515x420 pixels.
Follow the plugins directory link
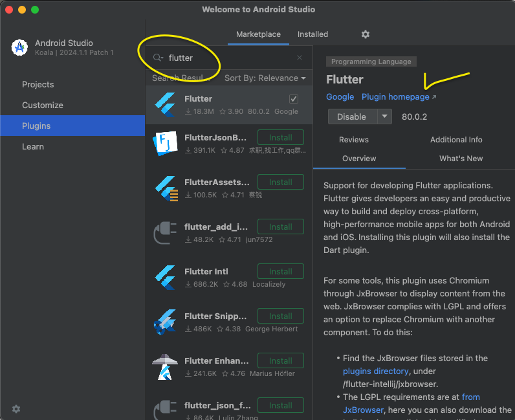click(x=375, y=371)
